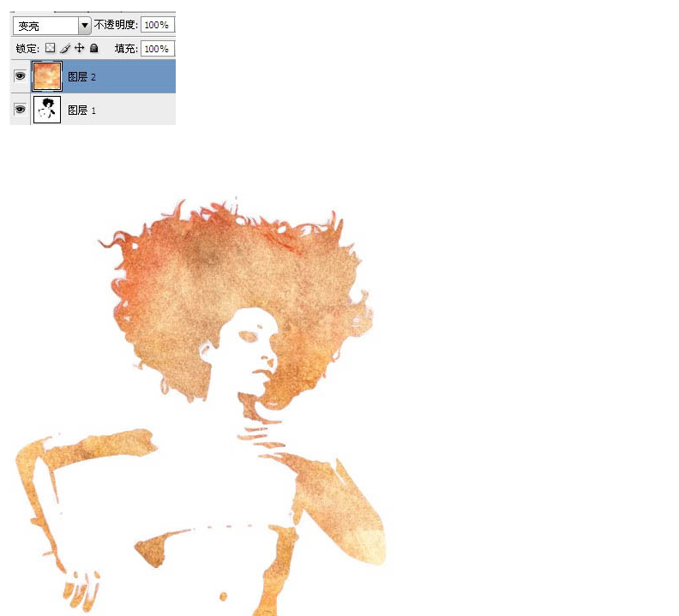The image size is (679, 616).
Task: Select the 图层 1 thumbnail
Action: point(47,110)
